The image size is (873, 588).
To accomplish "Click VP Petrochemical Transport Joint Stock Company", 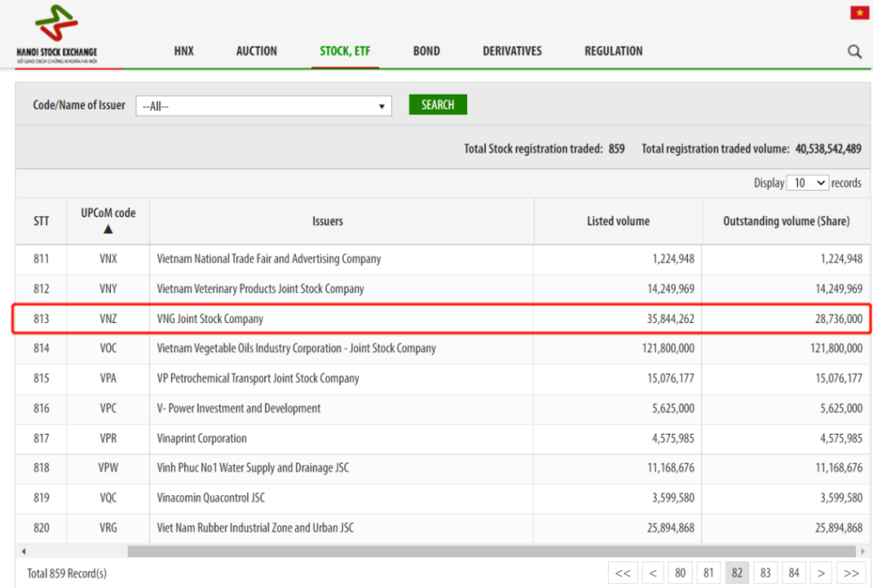I will pyautogui.click(x=257, y=378).
